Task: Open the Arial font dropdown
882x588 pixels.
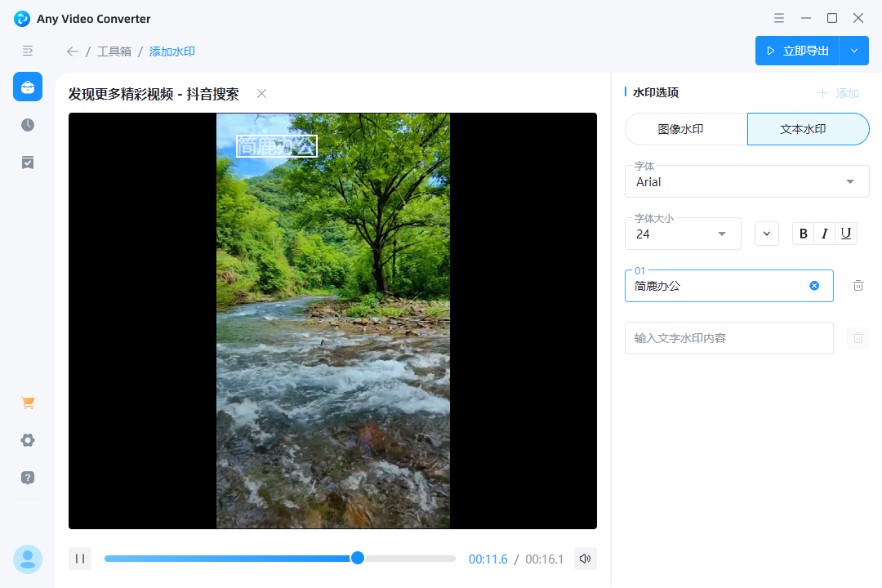Action: click(x=746, y=180)
